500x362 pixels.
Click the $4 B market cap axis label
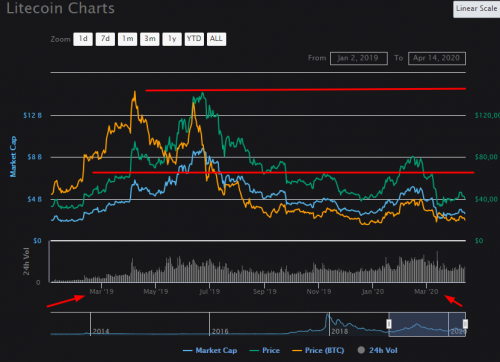coord(35,199)
